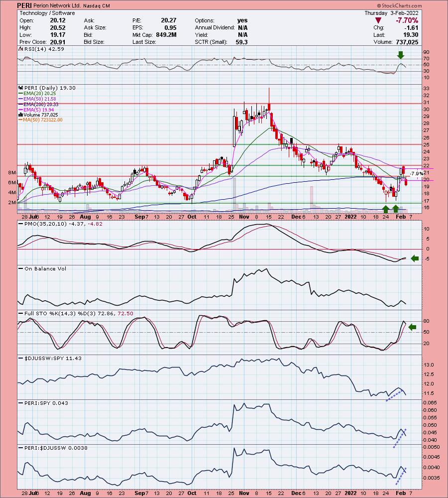Click the Mkt Cap value 849.2M
448x498 pixels.
(x=166, y=35)
